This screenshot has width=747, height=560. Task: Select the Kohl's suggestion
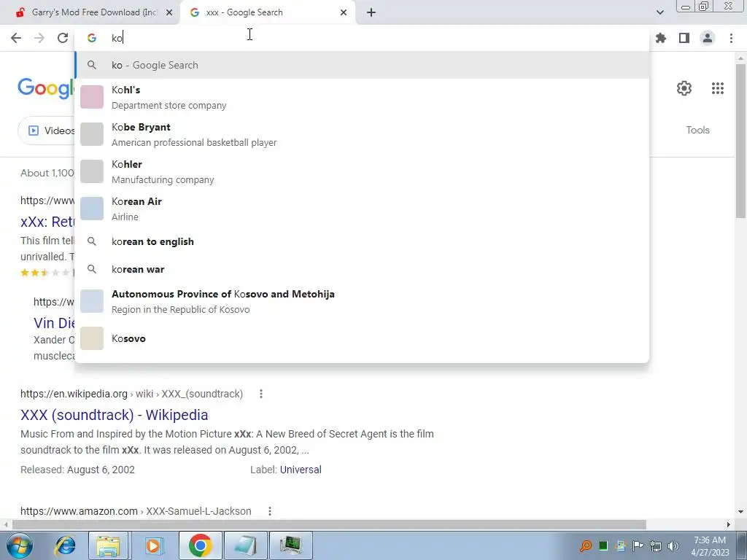(362, 97)
